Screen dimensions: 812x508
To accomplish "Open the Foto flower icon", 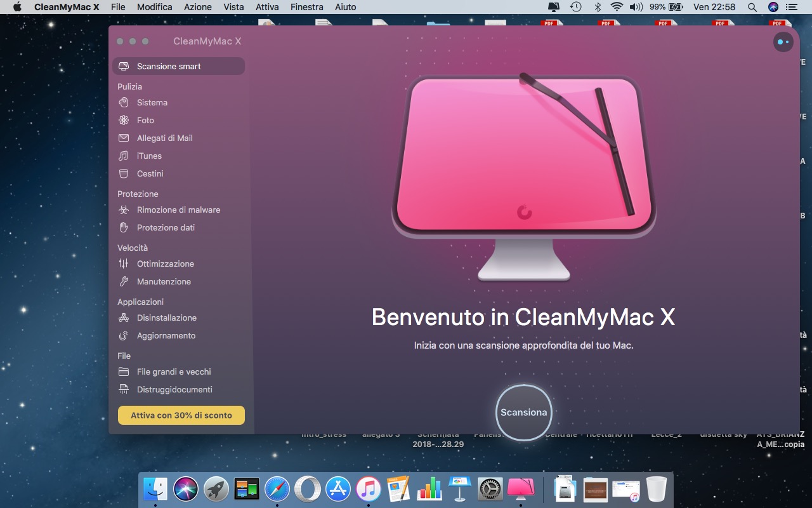I will click(x=124, y=120).
